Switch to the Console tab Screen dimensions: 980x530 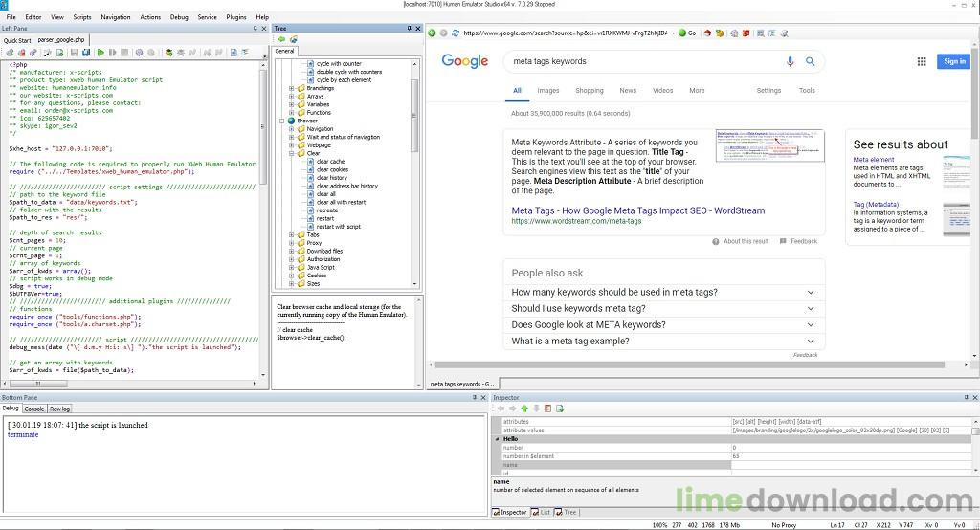[x=34, y=409]
